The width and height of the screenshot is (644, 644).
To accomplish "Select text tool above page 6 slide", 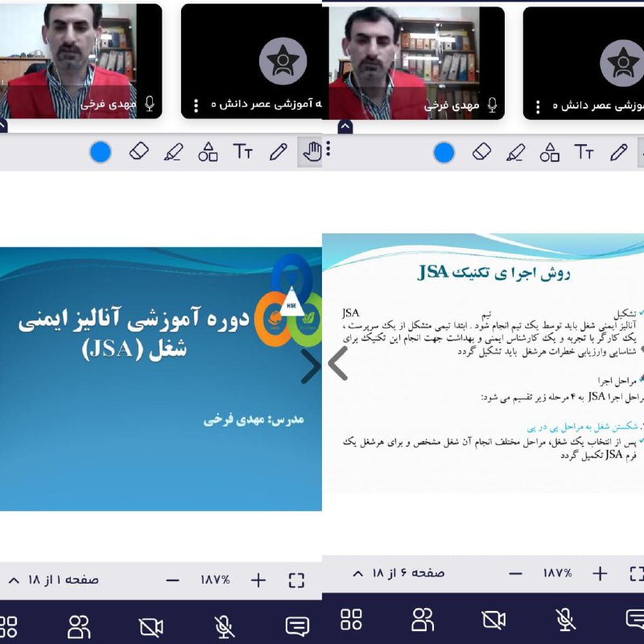I will [584, 152].
